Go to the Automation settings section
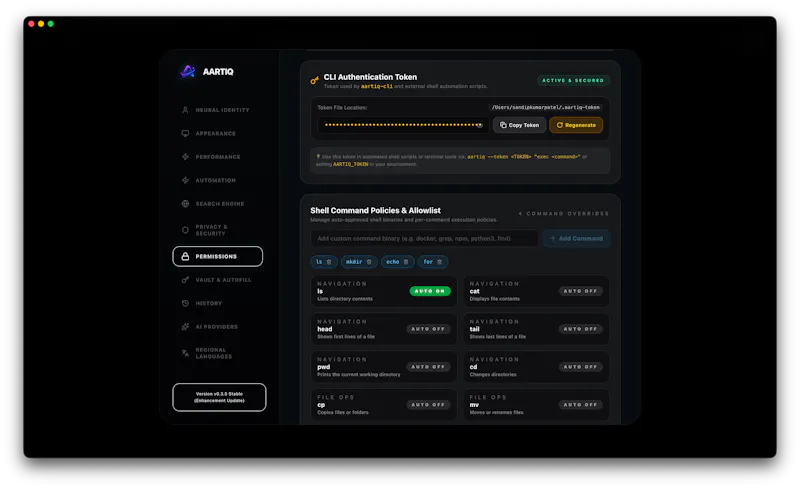The height and width of the screenshot is (489, 800). (x=217, y=180)
